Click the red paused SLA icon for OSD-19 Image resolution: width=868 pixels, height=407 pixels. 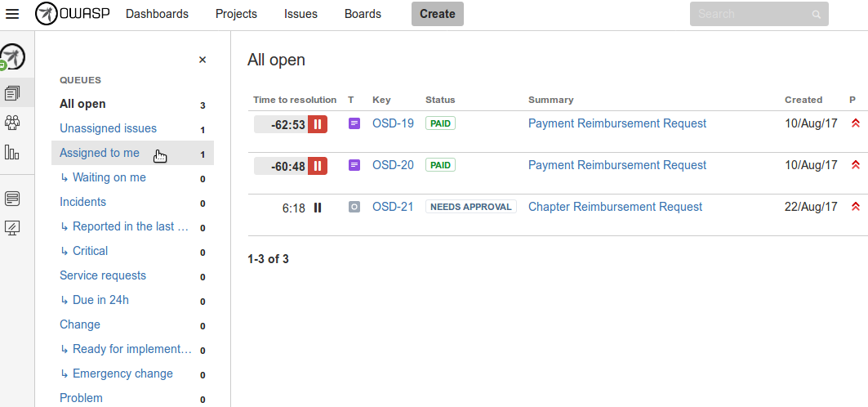tap(318, 124)
